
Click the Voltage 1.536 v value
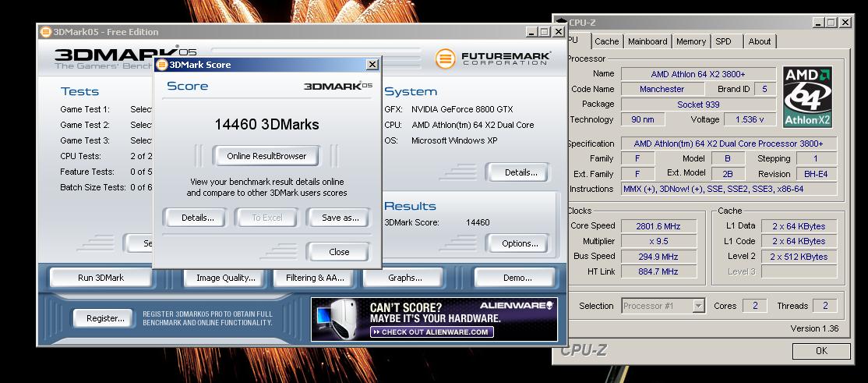(x=750, y=119)
